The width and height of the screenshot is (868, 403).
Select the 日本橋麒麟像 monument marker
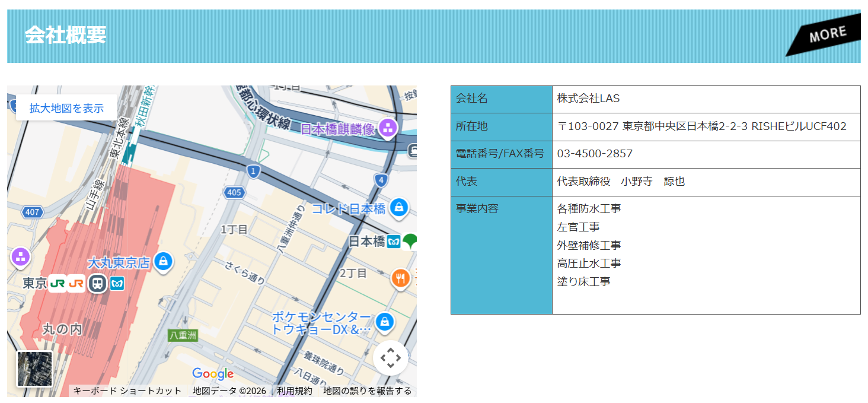point(388,126)
